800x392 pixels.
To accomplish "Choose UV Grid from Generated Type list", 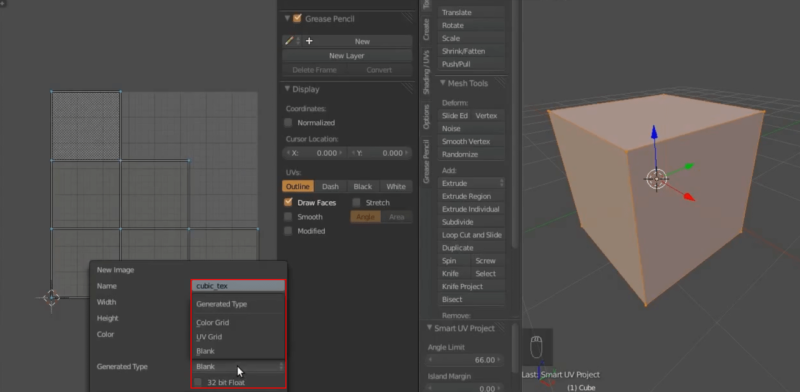I will pos(209,337).
